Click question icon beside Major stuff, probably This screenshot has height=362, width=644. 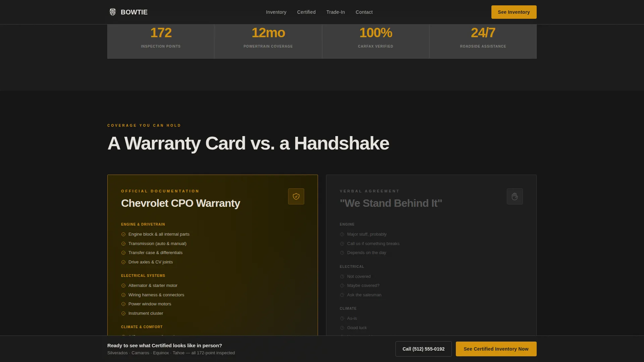[x=342, y=234]
